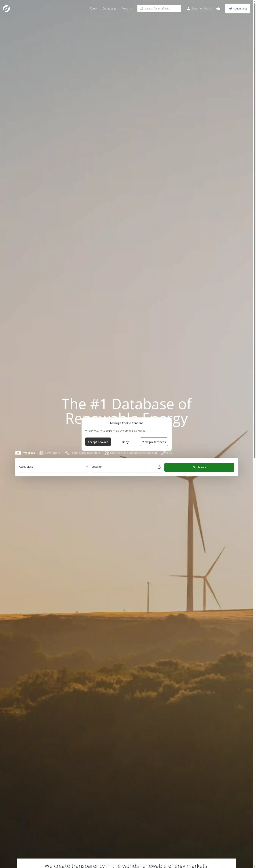This screenshot has height=868, width=256.
Task: Click the magnifier icon in product search
Action: [x=141, y=9]
